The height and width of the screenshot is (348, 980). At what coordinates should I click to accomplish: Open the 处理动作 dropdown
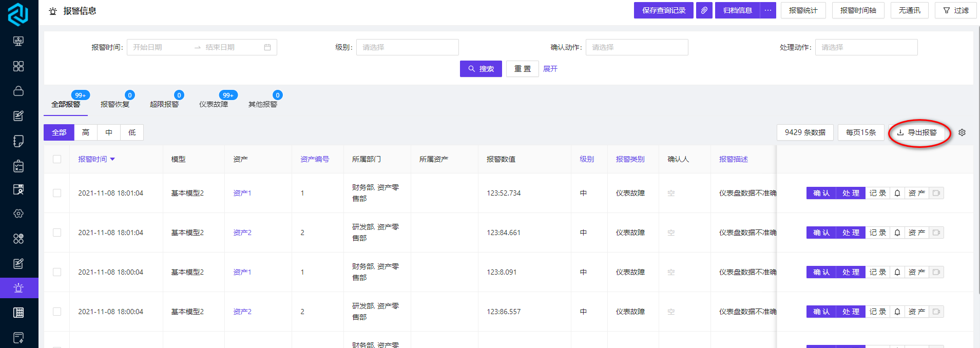pyautogui.click(x=867, y=47)
